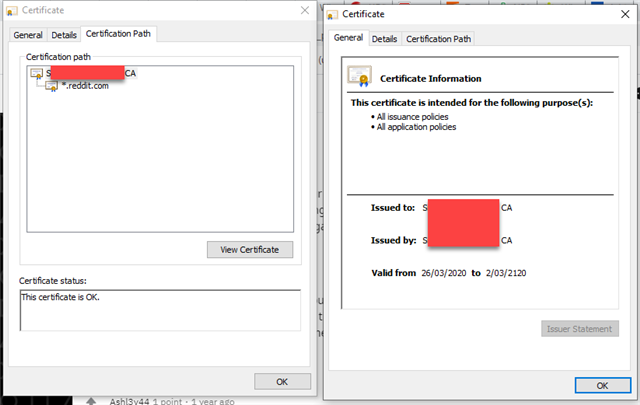The height and width of the screenshot is (405, 640).
Task: Switch to Details tab in left dialog
Action: click(63, 35)
